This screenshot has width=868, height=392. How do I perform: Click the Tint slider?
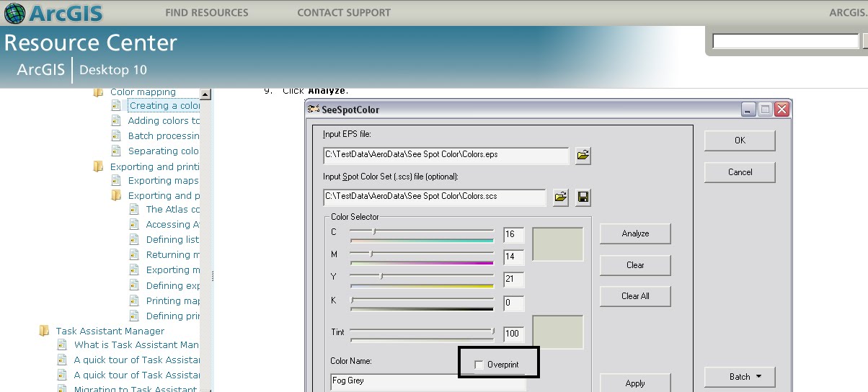422,333
